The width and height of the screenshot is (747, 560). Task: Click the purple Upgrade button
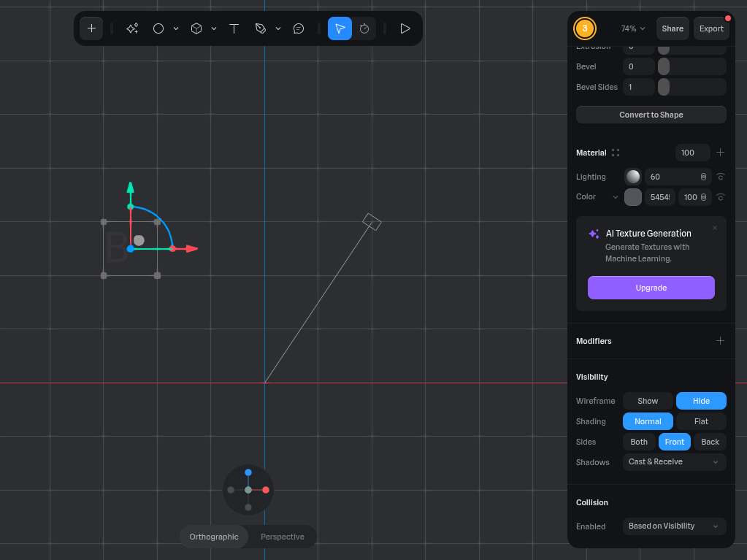[651, 288]
